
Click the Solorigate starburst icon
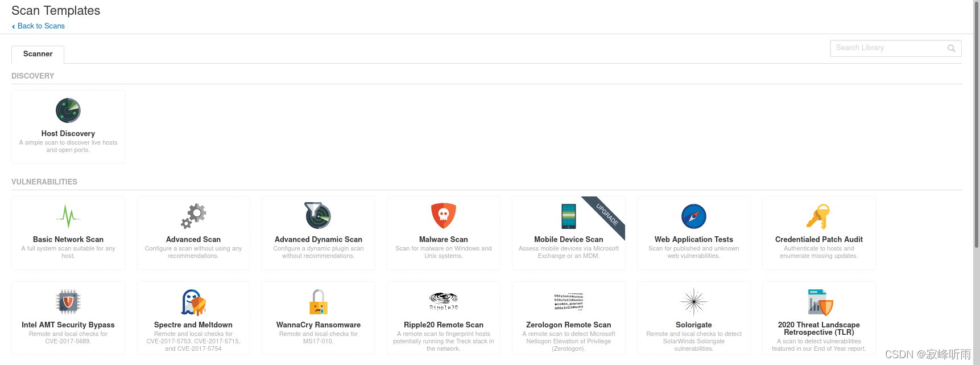(694, 302)
